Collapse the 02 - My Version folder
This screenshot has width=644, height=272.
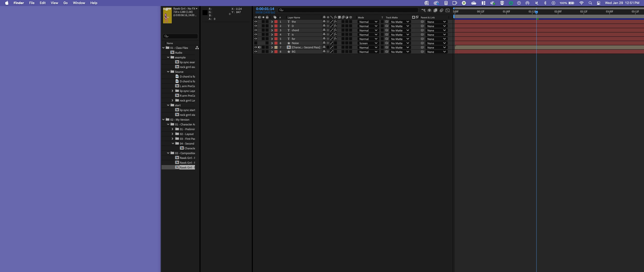click(x=164, y=120)
